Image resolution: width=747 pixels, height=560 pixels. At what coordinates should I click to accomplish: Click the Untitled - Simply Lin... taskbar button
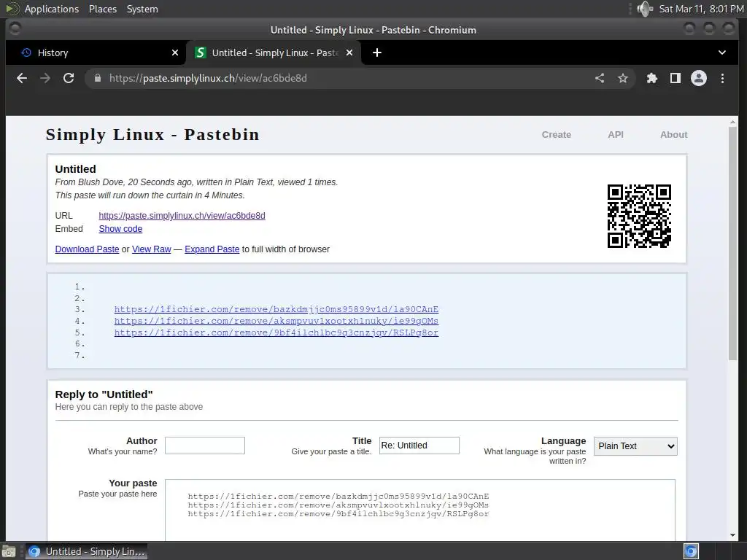(86, 551)
